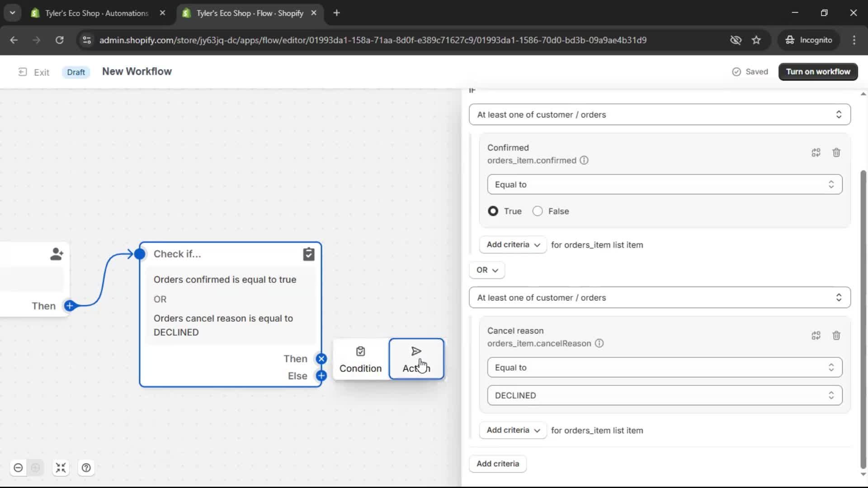868x488 pixels.
Task: Delete the Cancel reason criteria using trash icon
Action: (836, 336)
